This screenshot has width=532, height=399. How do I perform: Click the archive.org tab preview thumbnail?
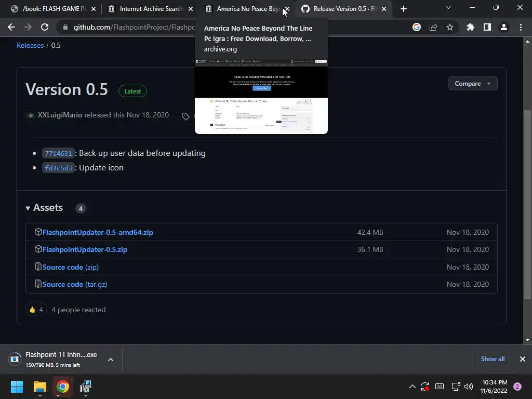[x=261, y=97]
